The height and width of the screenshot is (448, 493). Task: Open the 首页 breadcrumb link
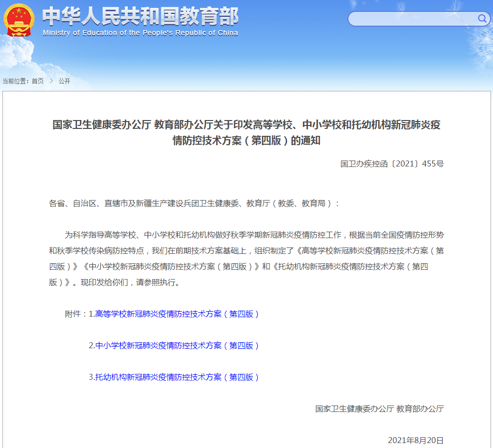tap(38, 81)
